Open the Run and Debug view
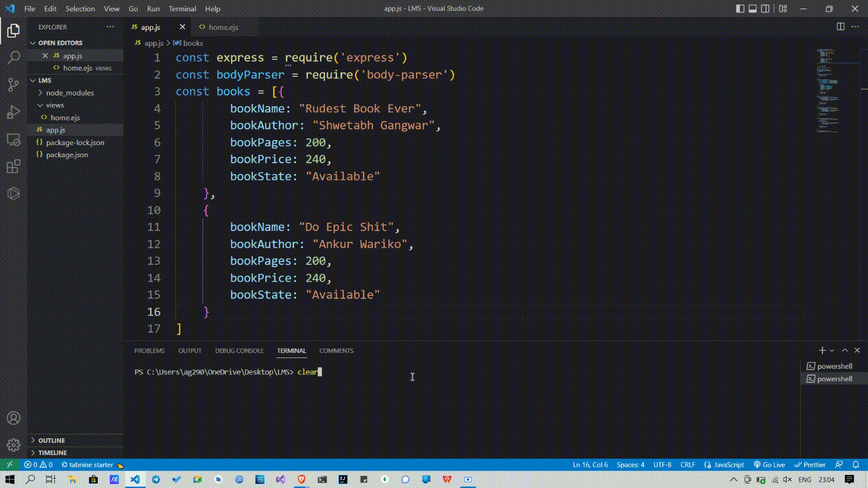The height and width of the screenshot is (488, 868). point(14,112)
